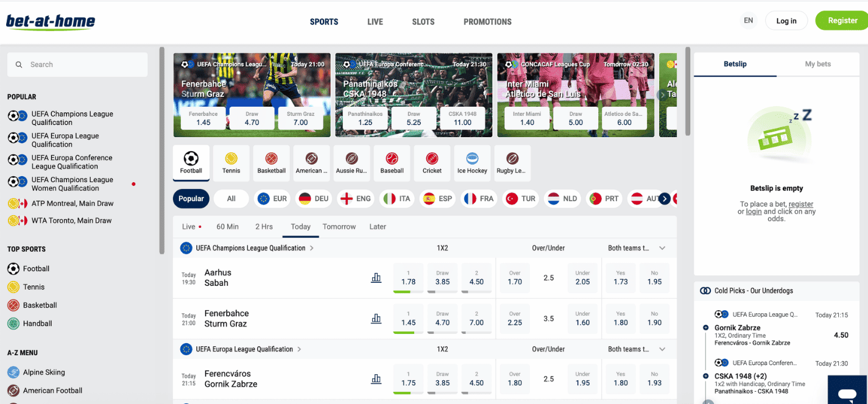Click the Log in button
The height and width of the screenshot is (404, 868).
786,21
